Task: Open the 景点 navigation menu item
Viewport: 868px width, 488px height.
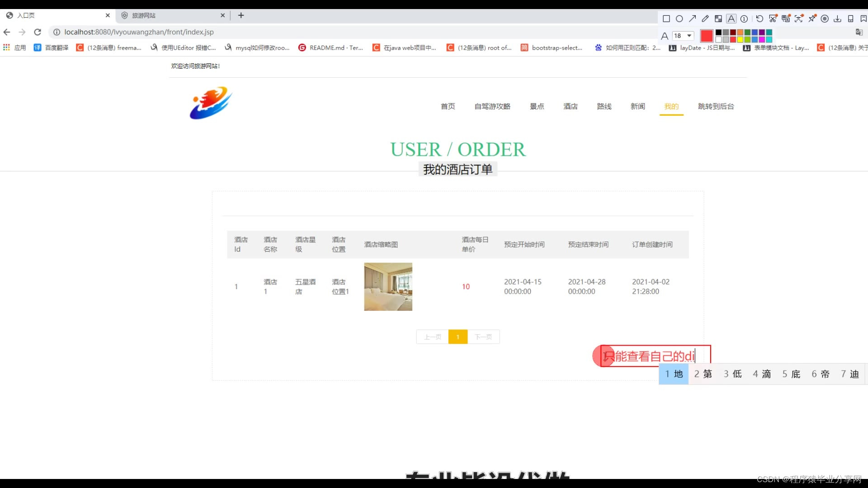Action: (537, 106)
